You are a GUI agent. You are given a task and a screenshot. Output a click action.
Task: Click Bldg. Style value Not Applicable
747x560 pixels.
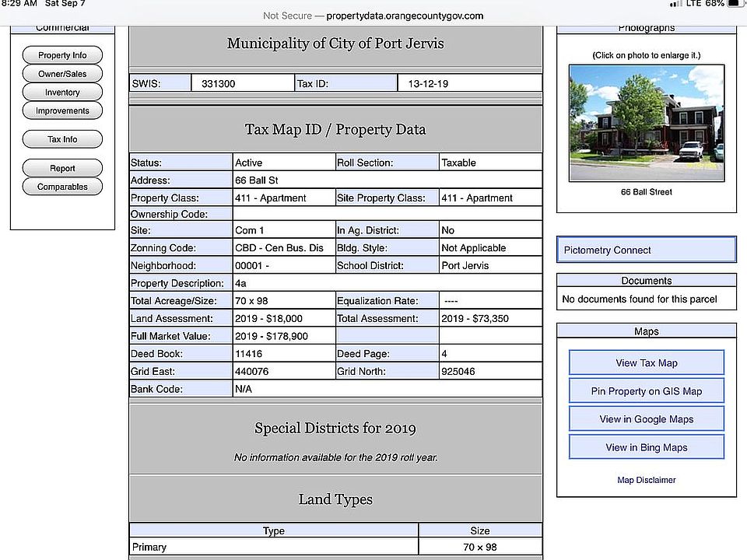474,247
